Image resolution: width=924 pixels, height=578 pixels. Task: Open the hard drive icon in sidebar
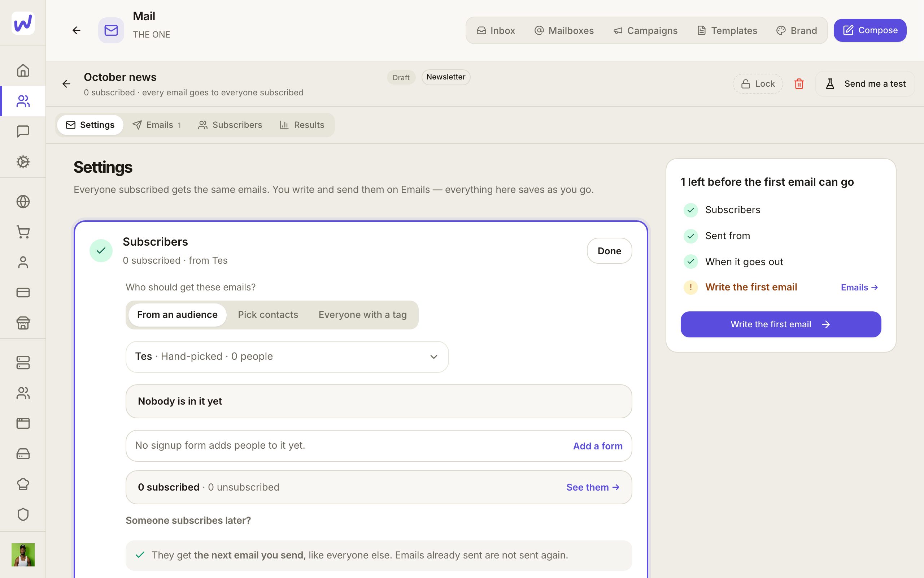pyautogui.click(x=23, y=454)
